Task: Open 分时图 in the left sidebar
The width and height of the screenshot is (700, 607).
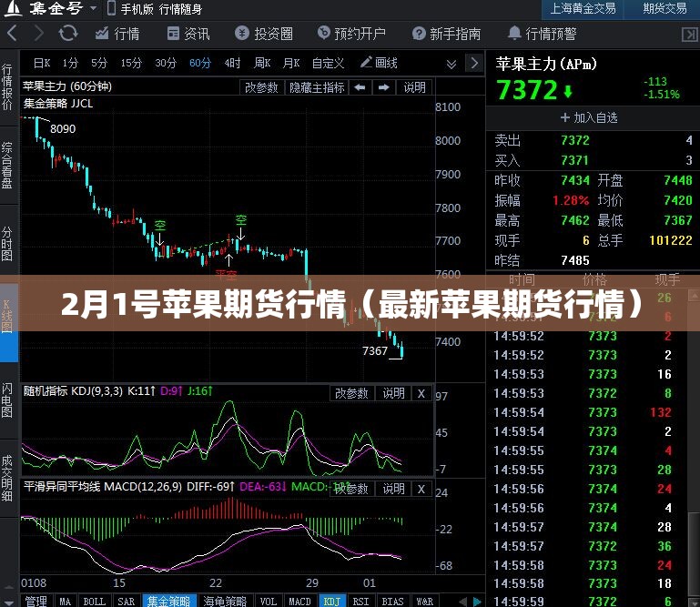Action: point(7,244)
